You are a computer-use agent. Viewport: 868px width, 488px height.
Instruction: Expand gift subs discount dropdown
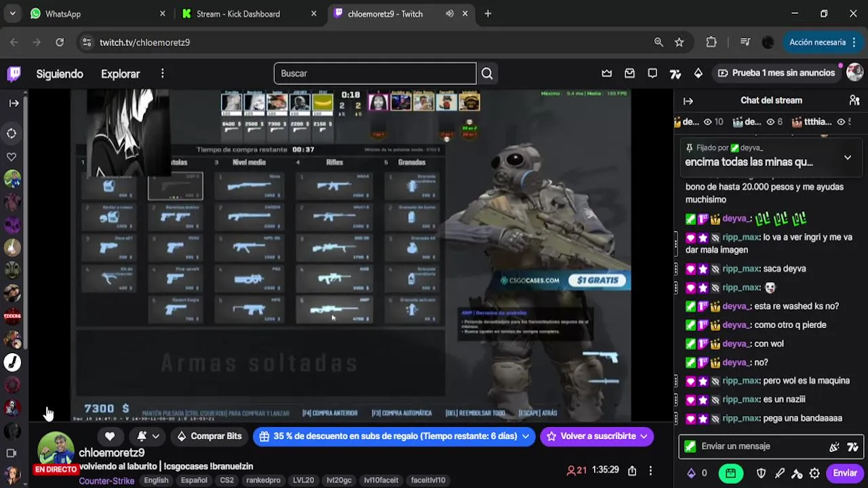click(526, 436)
